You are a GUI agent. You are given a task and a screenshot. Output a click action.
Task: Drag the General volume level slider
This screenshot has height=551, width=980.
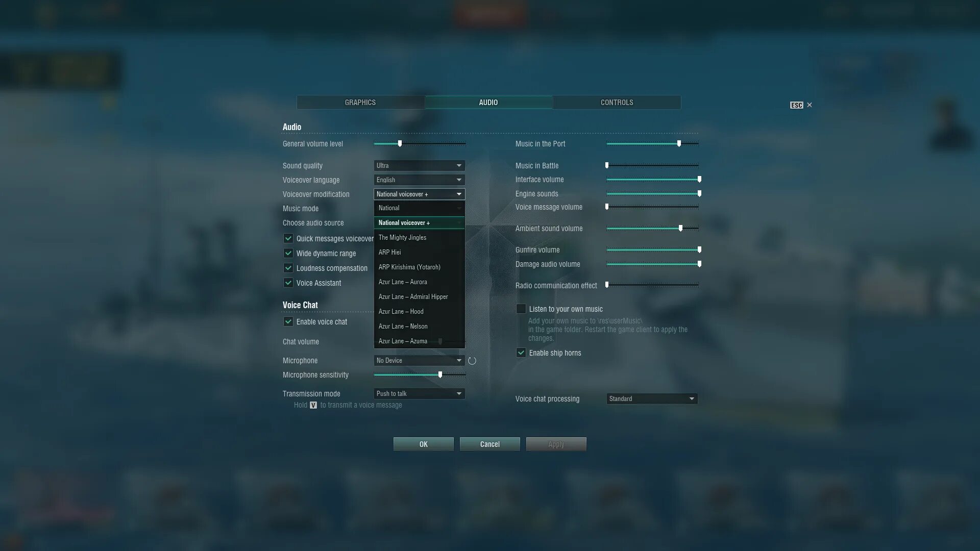(x=399, y=143)
